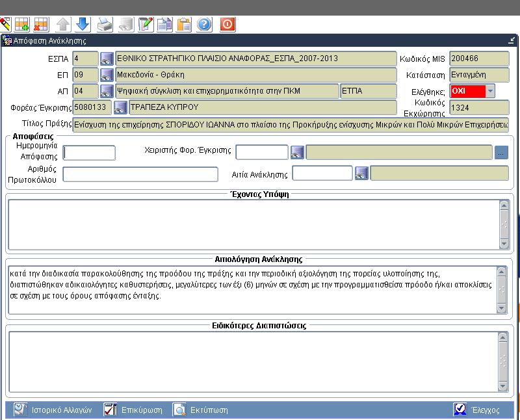The width and height of the screenshot is (520, 420).
Task: Open the lookup list next to the ΑΠ code 04
Action: pyautogui.click(x=107, y=91)
